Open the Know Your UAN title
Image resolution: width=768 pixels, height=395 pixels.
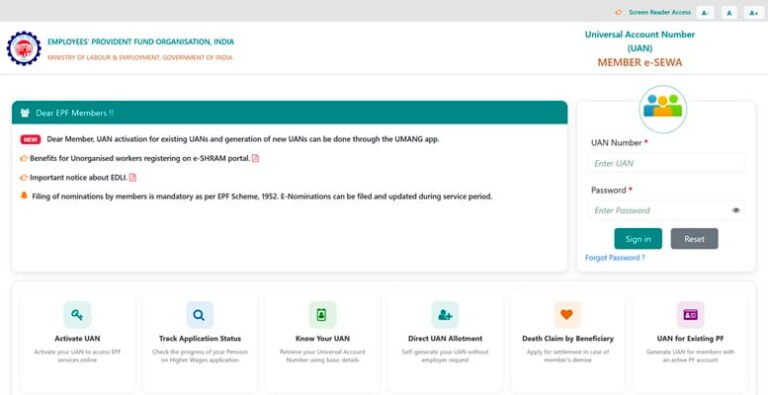pos(322,339)
